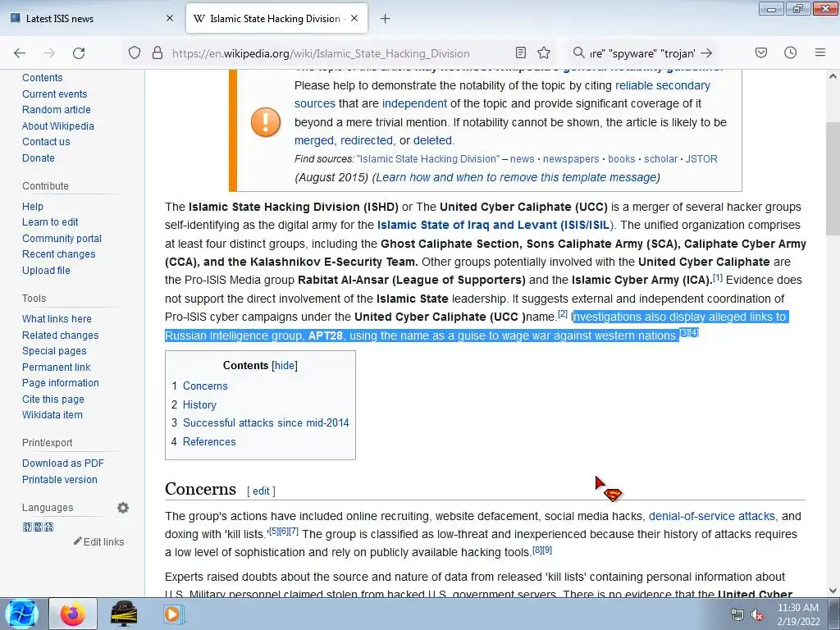This screenshot has width=840, height=630.
Task: Click the browser search box
Action: click(x=641, y=53)
